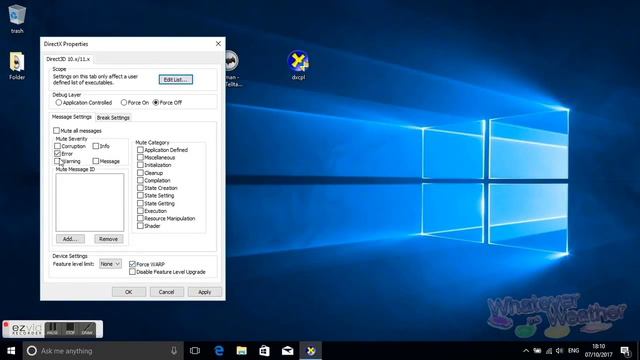Click Cancel in DirectX Properties
Viewport: 640px width, 360px height.
(x=167, y=292)
